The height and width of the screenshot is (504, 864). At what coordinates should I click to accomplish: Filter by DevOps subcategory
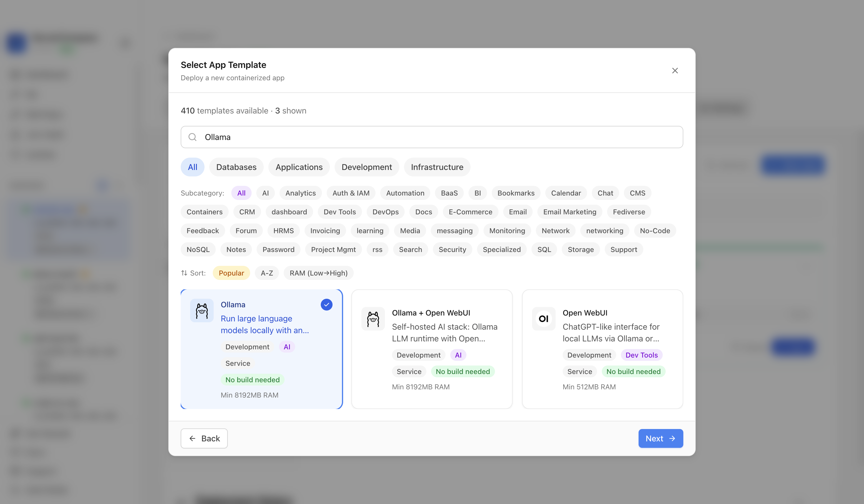(386, 212)
